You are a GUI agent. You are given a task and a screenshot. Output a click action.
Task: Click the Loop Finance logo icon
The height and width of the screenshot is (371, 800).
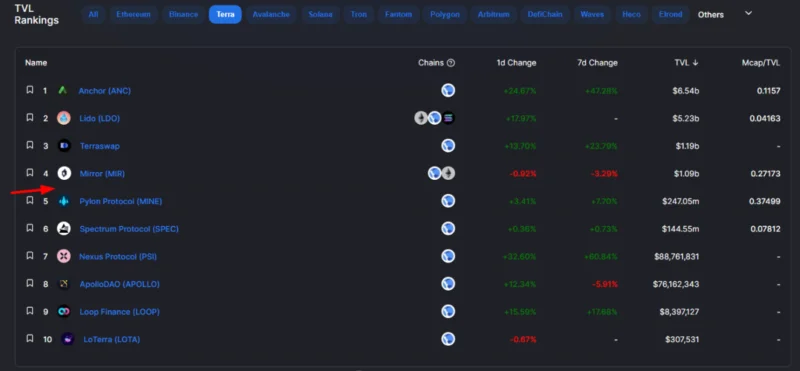64,311
